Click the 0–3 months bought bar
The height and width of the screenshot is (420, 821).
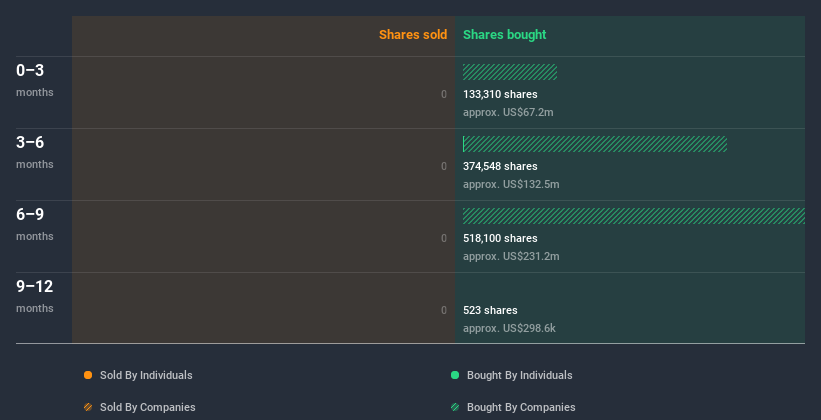(510, 72)
